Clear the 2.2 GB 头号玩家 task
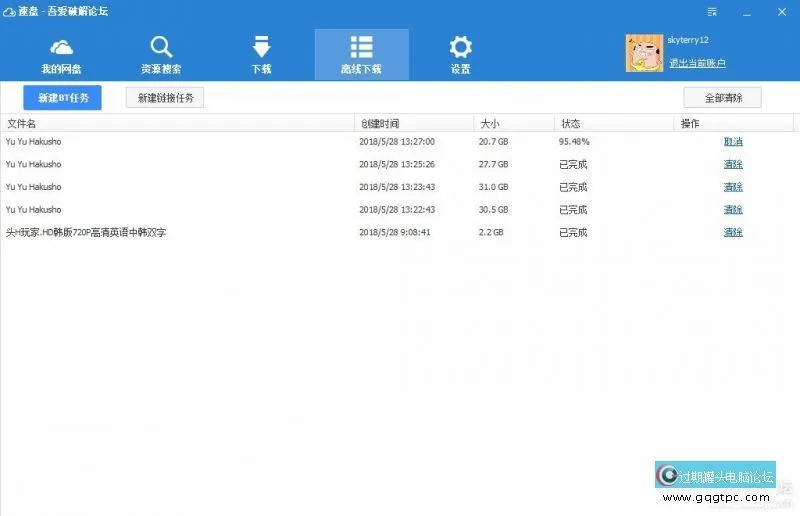 click(733, 232)
